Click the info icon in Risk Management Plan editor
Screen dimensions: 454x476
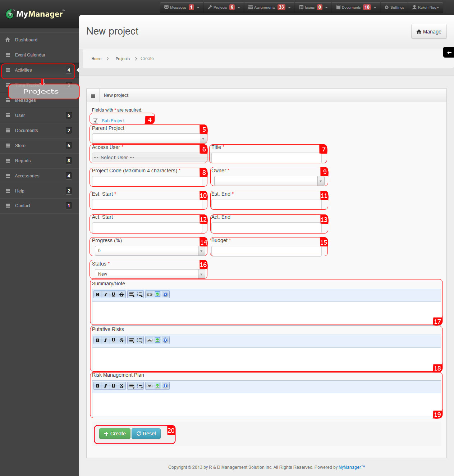point(165,386)
